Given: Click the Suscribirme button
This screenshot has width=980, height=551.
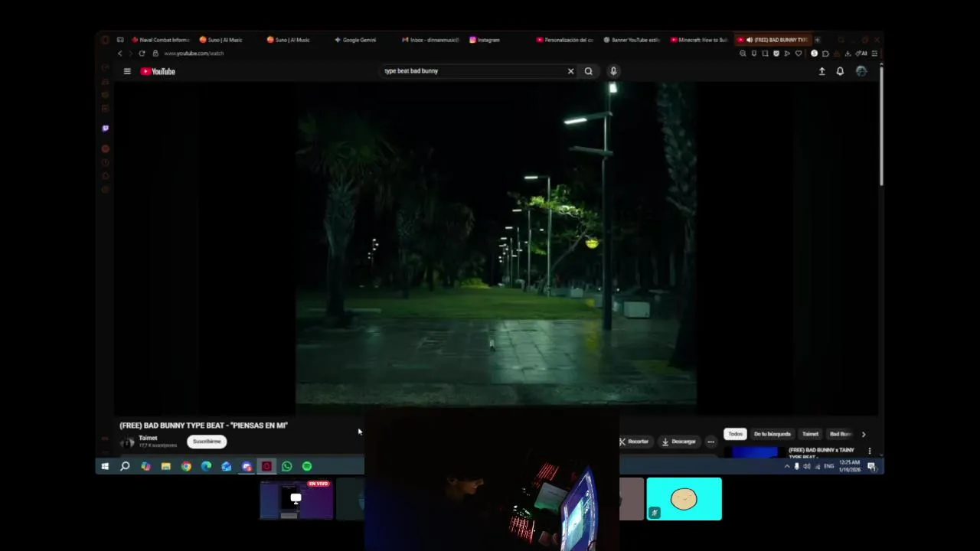Looking at the screenshot, I should [207, 442].
